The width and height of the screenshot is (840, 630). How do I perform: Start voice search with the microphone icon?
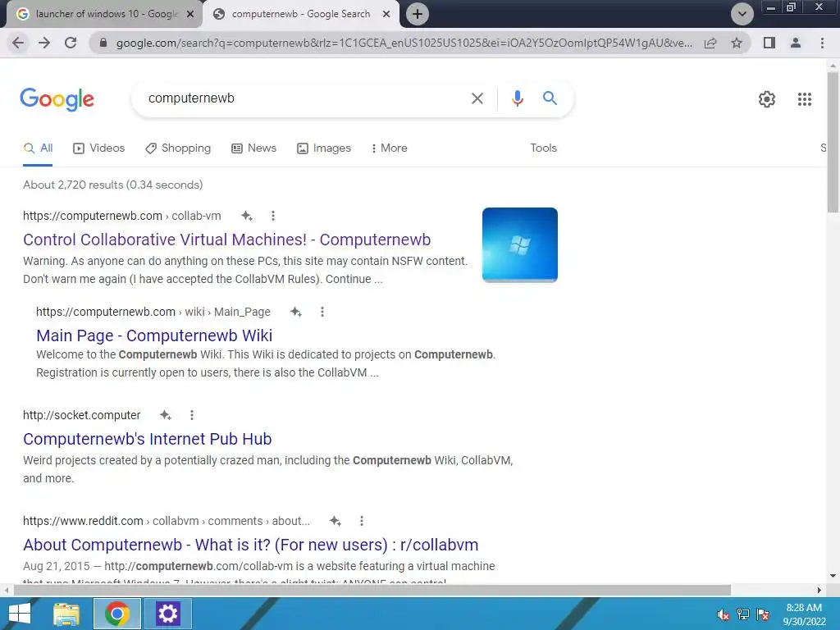point(517,98)
